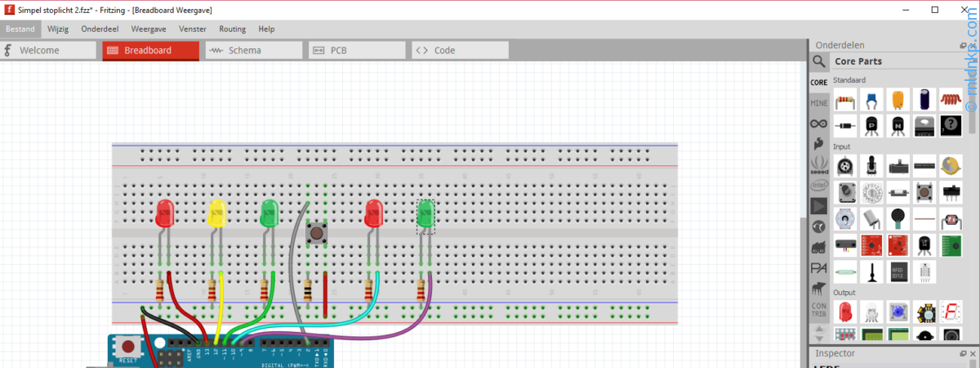Open the Bestand menu
980x368 pixels.
pyautogui.click(x=20, y=29)
